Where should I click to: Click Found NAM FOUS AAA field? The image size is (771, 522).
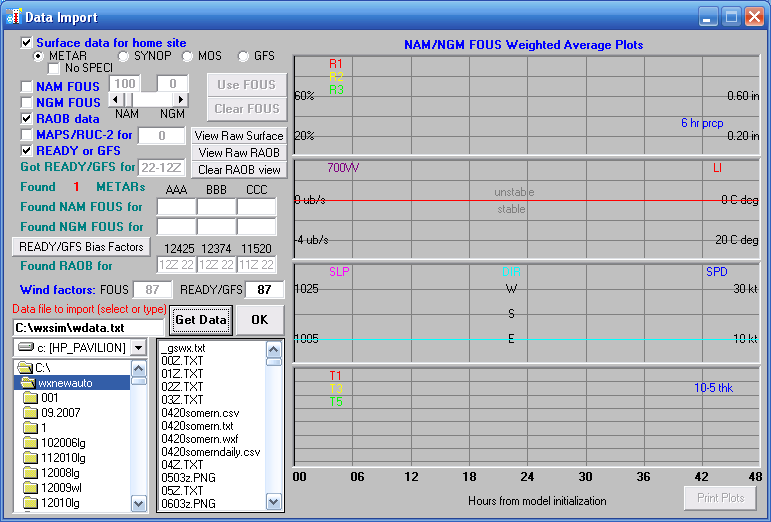click(177, 207)
